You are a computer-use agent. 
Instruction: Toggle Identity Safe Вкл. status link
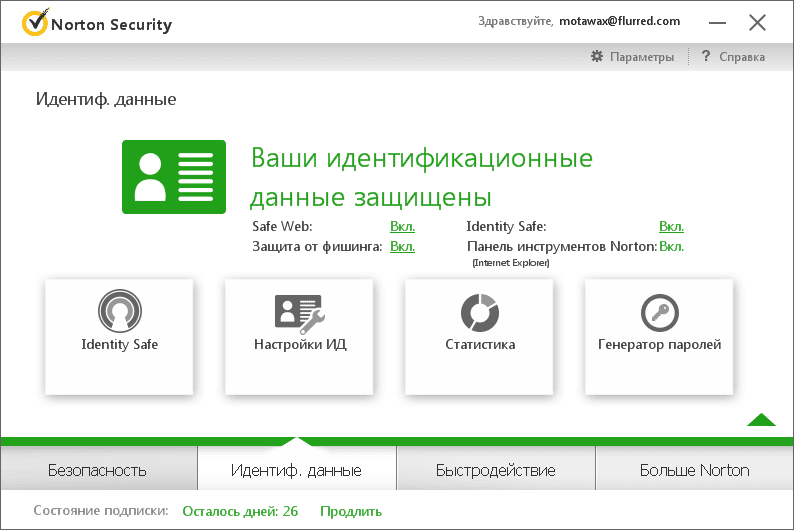(x=671, y=226)
